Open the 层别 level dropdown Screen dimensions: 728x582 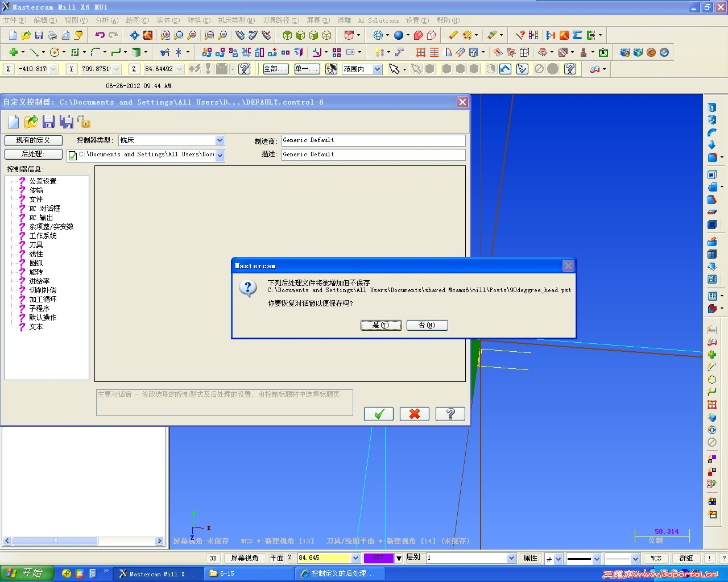pos(511,558)
